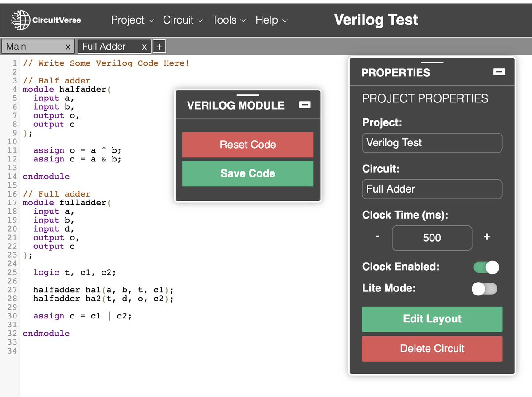Screen dimensions: 532x397
Task: Click Save Code button
Action: coord(248,173)
